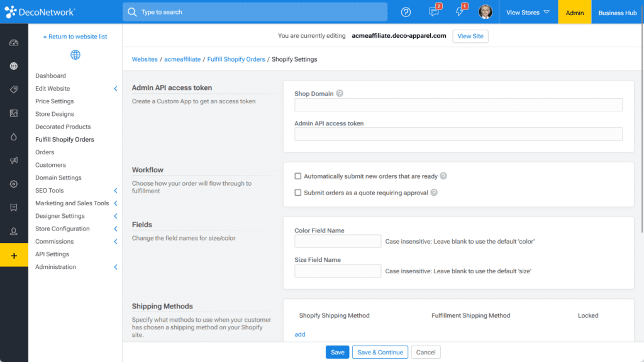644x362 pixels.
Task: Open the View Stores dropdown
Action: point(528,13)
